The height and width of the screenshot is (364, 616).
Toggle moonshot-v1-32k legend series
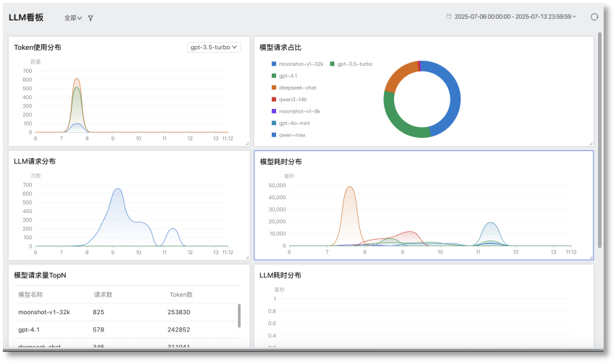[296, 64]
